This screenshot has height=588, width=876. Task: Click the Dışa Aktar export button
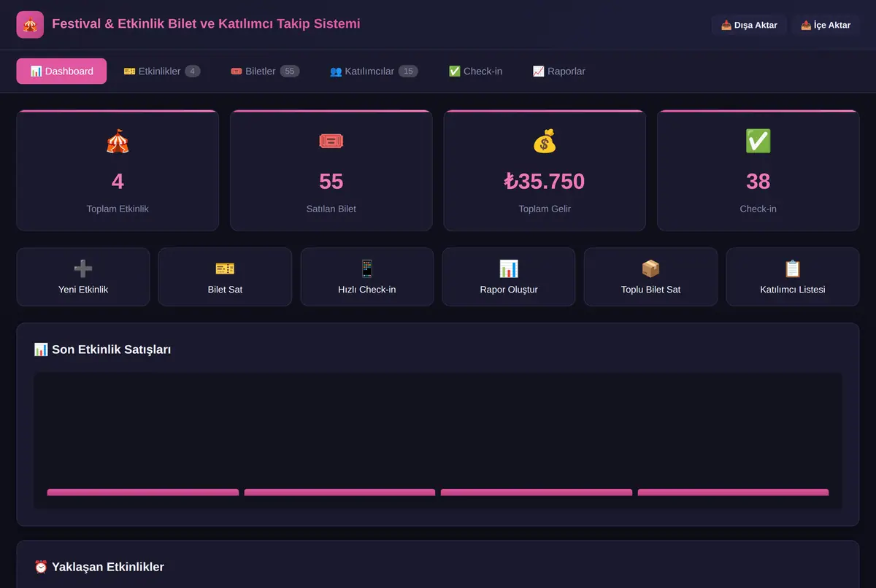(x=749, y=25)
